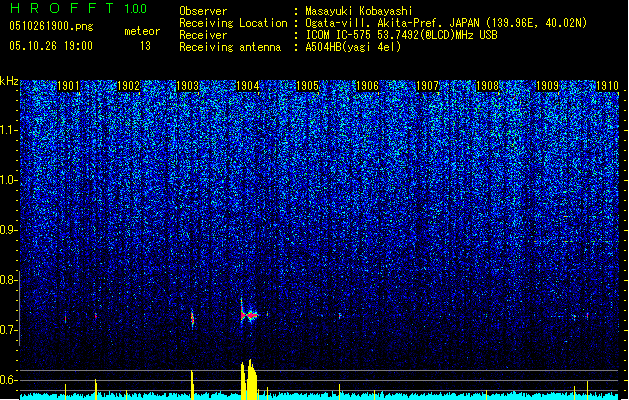The height and width of the screenshot is (400, 629).
Task: Click the 'Receiving antenna' label
Action: pyautogui.click(x=230, y=47)
